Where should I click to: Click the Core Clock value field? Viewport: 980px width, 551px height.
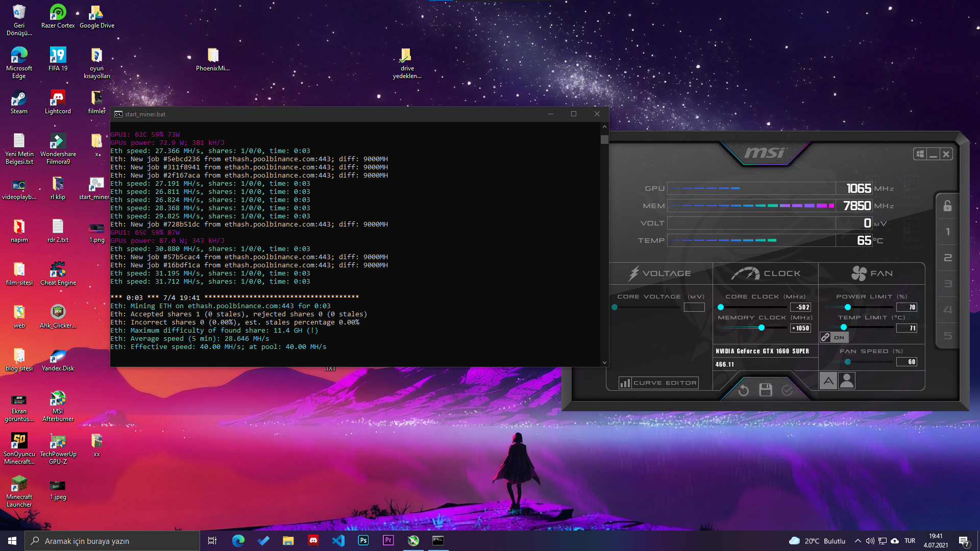[800, 307]
